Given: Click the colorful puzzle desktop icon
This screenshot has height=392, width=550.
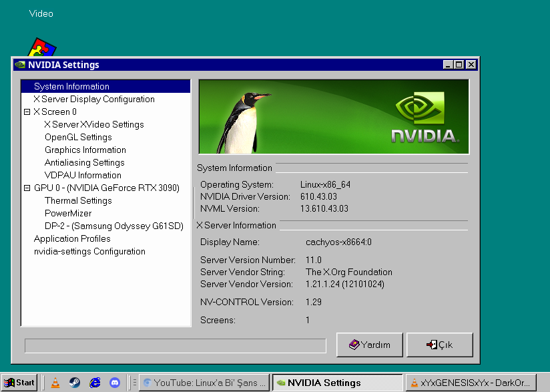Looking at the screenshot, I should click(x=42, y=47).
